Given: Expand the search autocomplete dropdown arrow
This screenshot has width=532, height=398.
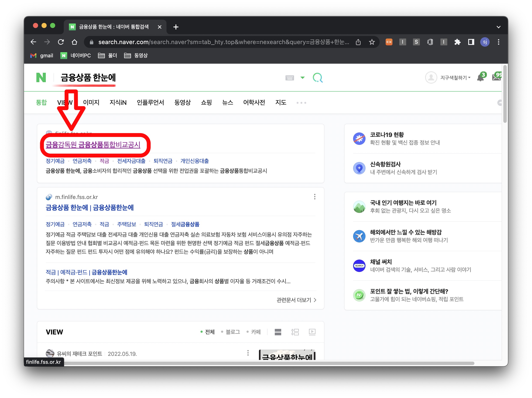Looking at the screenshot, I should (303, 78).
